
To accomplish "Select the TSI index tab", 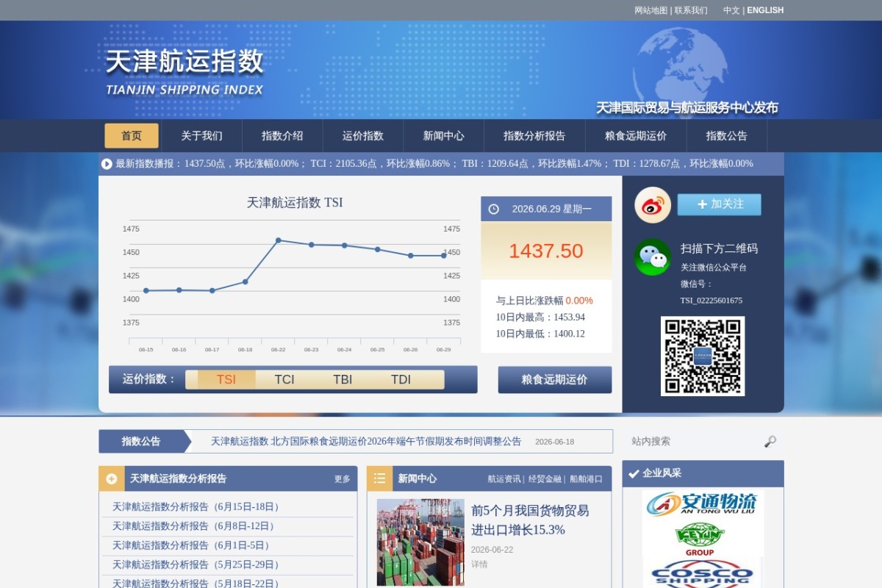I will [226, 379].
